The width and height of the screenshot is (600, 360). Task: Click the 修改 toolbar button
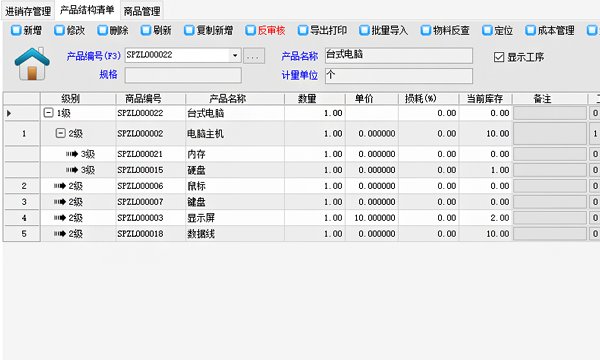69,30
